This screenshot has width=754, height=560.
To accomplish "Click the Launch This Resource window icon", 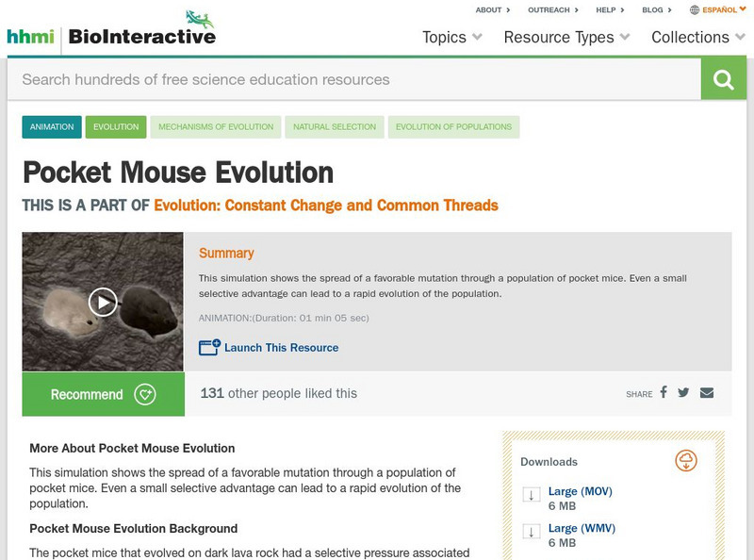I will click(209, 347).
